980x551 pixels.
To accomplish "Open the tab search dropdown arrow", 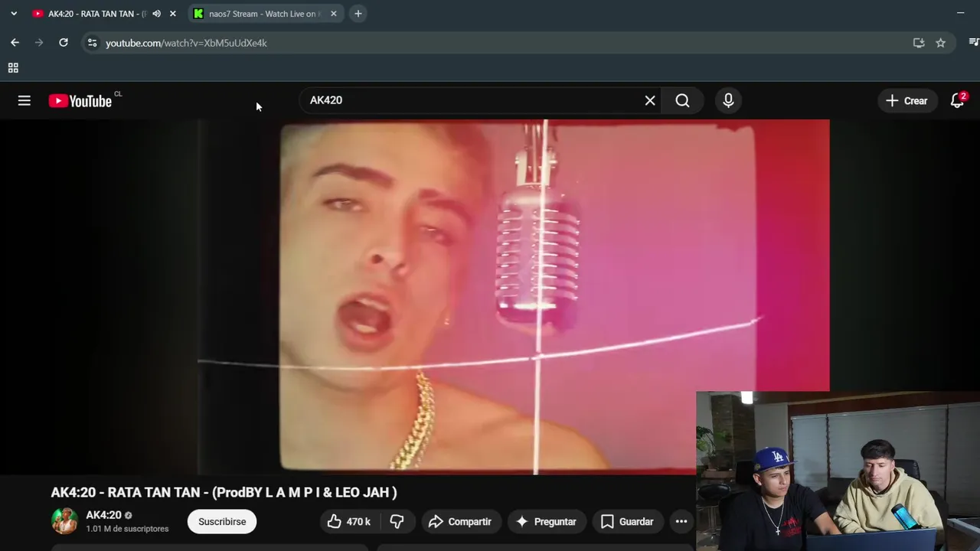I will [13, 14].
